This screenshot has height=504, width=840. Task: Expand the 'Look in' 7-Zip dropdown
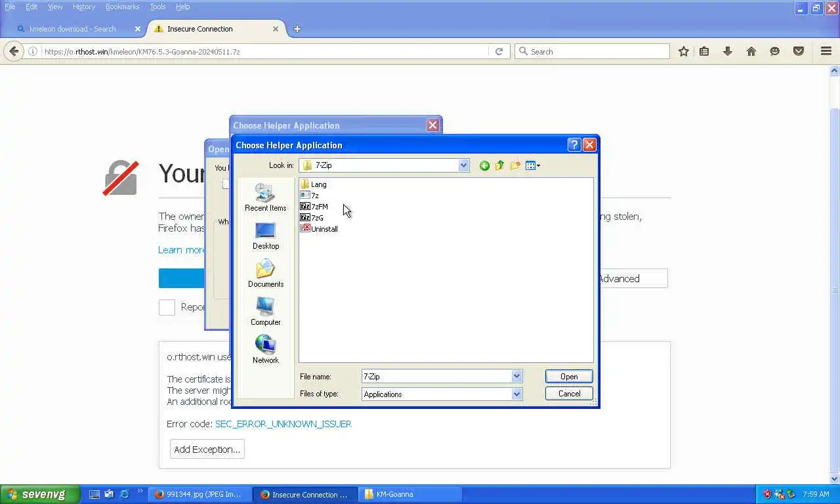463,165
